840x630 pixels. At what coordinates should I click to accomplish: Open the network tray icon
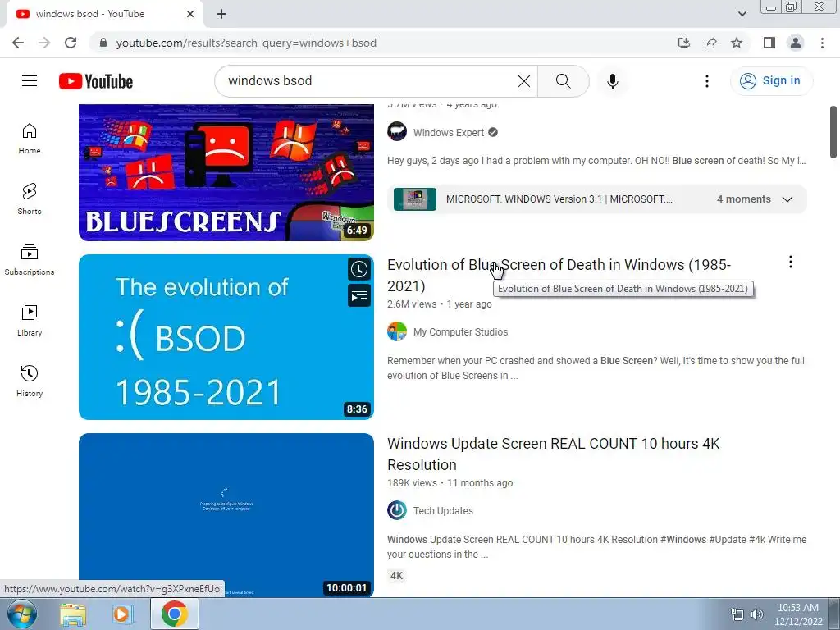tap(737, 614)
